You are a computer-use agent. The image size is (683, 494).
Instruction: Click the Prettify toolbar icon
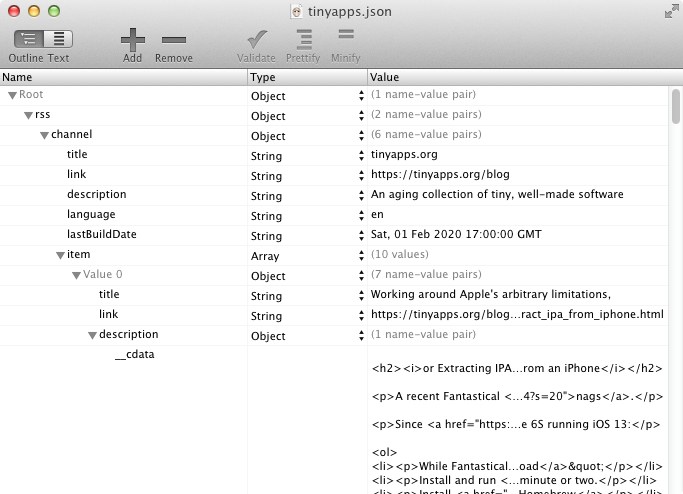click(x=303, y=40)
